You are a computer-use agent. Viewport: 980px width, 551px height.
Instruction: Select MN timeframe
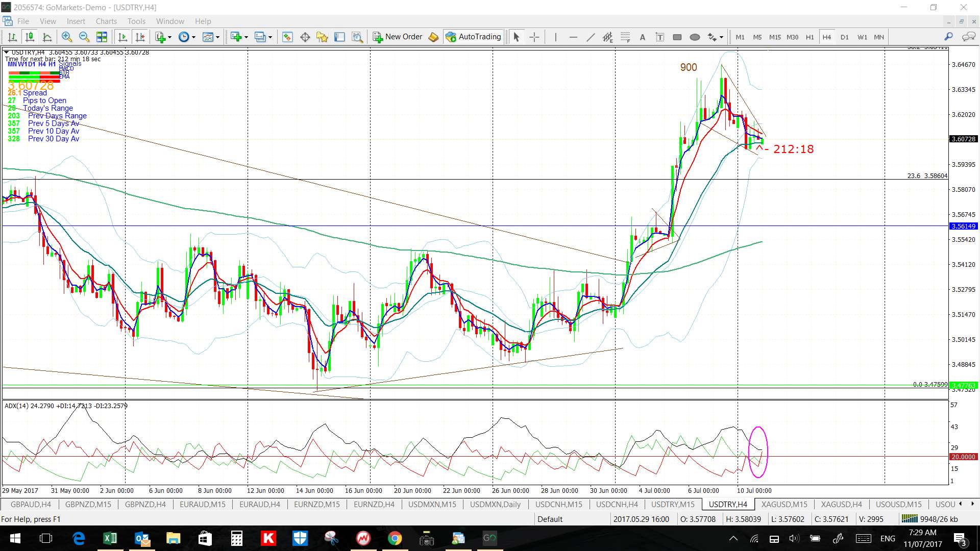tap(879, 37)
